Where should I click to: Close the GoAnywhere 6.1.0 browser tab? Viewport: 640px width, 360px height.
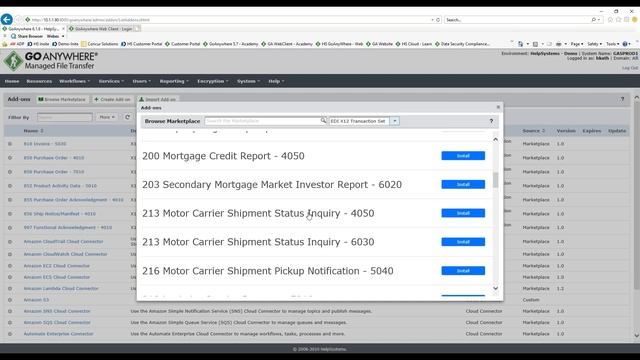click(63, 29)
